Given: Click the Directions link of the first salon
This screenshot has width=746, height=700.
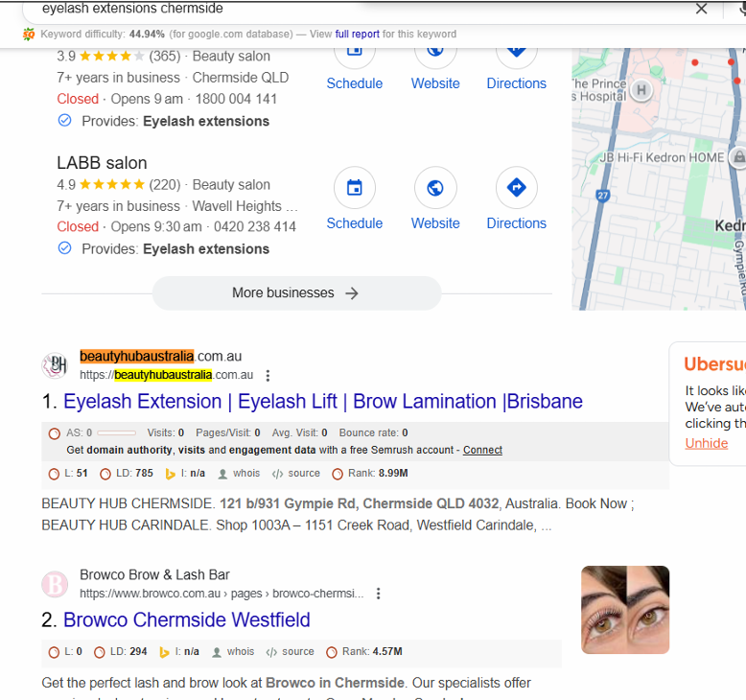Looking at the screenshot, I should point(516,83).
